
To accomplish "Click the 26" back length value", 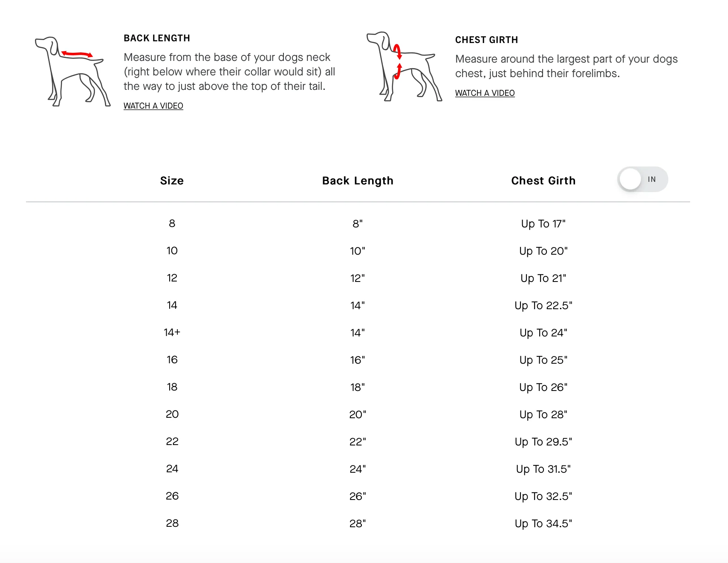I will click(358, 496).
